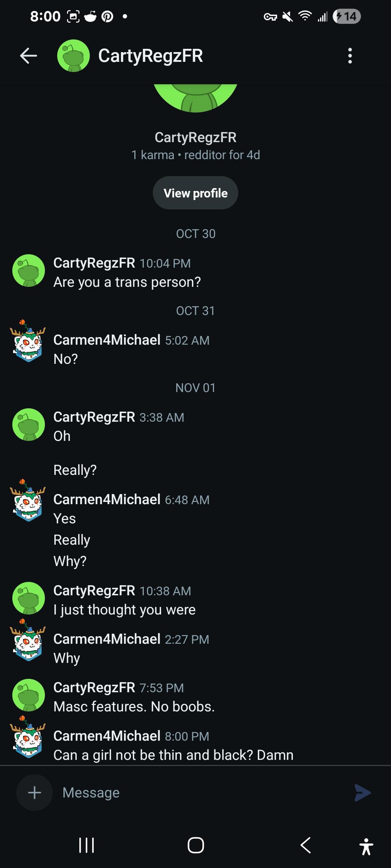Tap the back arrow in chat header
The width and height of the screenshot is (391, 868).
[29, 56]
